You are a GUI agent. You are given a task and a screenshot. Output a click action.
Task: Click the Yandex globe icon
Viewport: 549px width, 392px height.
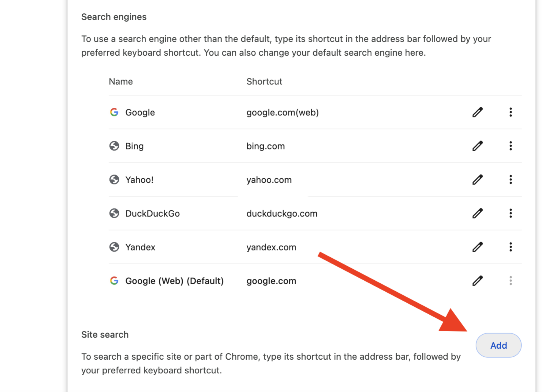point(114,247)
